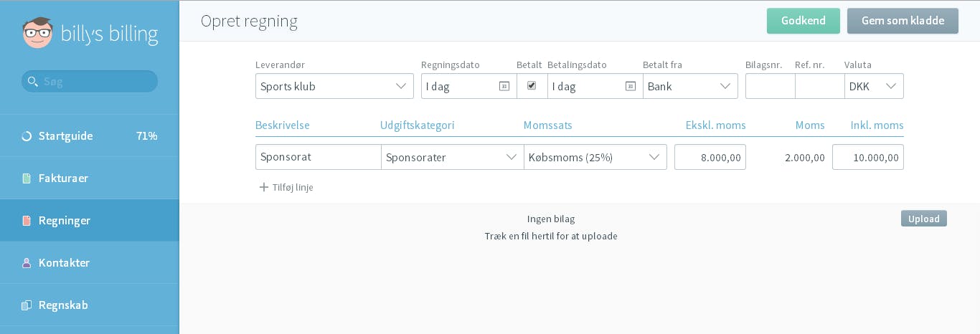The image size is (980, 334).
Task: Click the Regnskab ledger icon
Action: click(x=27, y=305)
